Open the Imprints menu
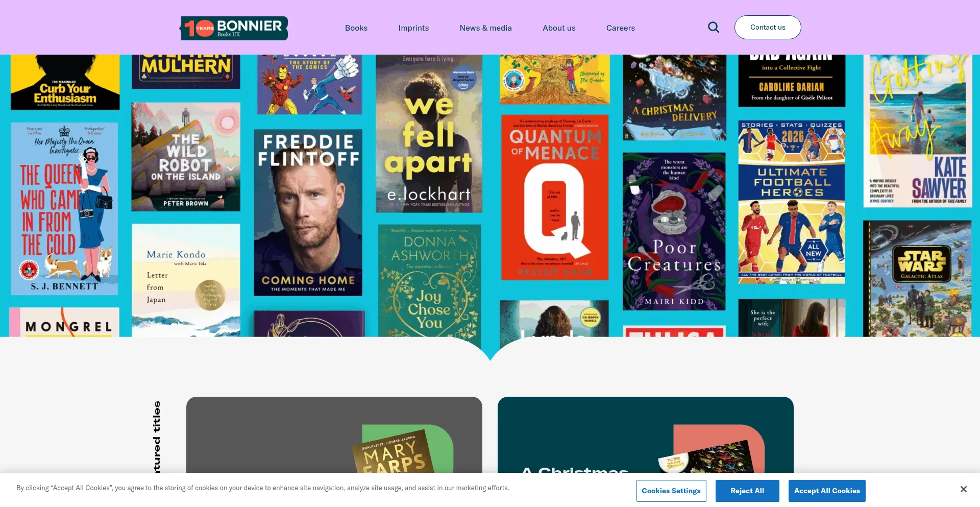The width and height of the screenshot is (980, 507). (x=413, y=28)
